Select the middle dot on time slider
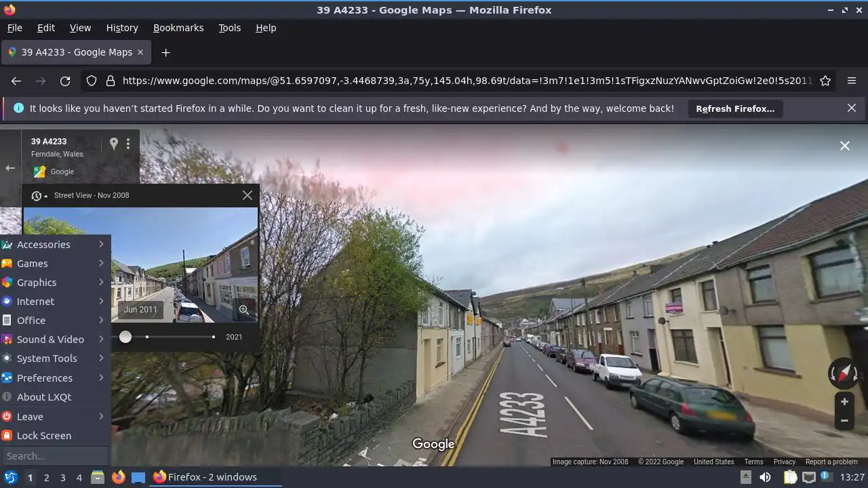The height and width of the screenshot is (488, 868). [x=147, y=337]
